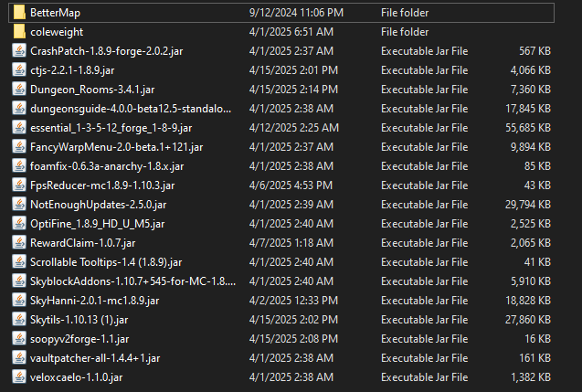Click the Skytils-1.10.13 (1).jar file name
This screenshot has height=392, width=582.
79,320
